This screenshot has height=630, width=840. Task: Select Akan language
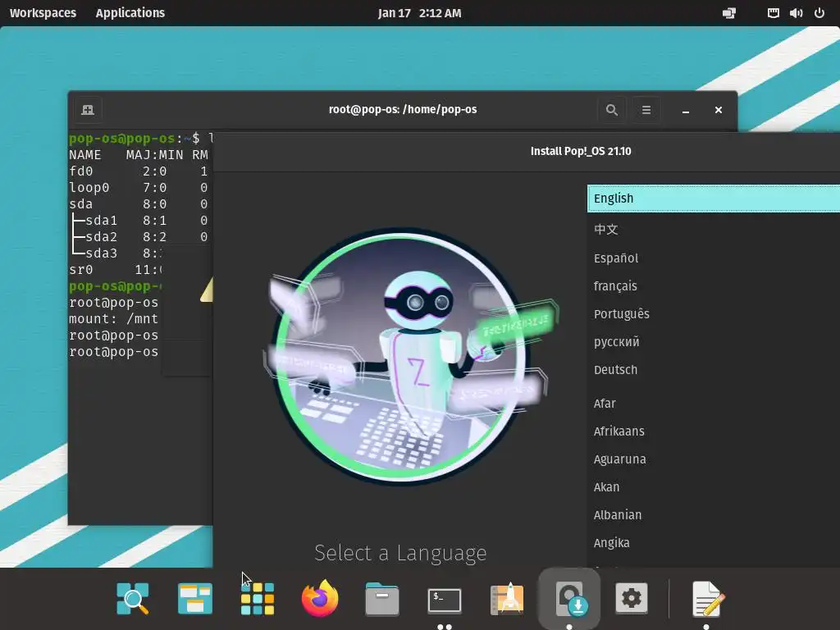pyautogui.click(x=714, y=487)
